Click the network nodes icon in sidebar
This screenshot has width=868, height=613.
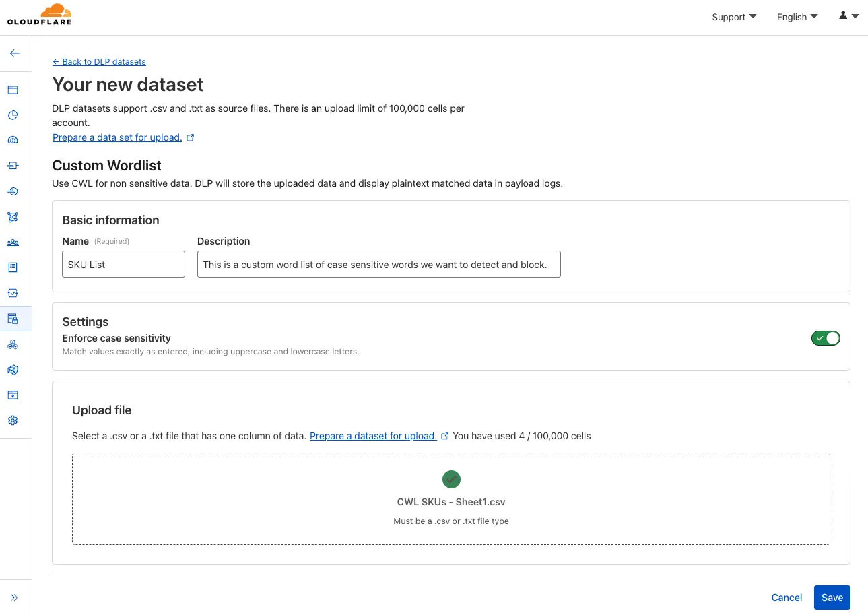13,217
